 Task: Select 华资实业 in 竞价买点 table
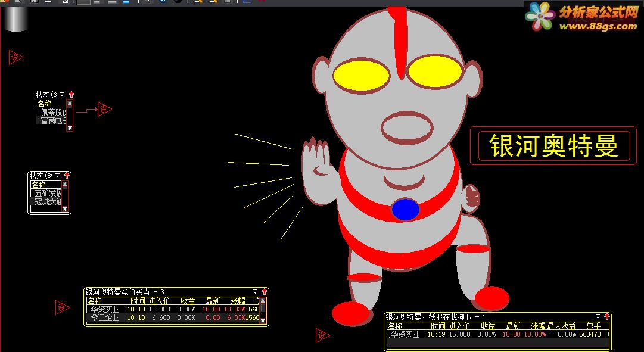pyautogui.click(x=105, y=309)
